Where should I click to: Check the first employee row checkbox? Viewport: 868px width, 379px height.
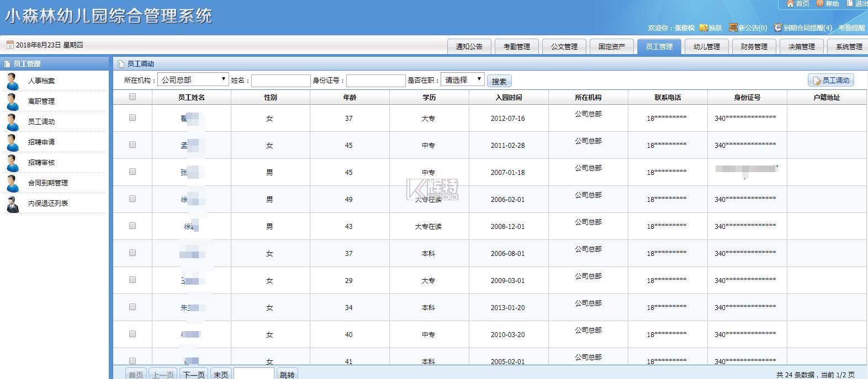(x=133, y=118)
